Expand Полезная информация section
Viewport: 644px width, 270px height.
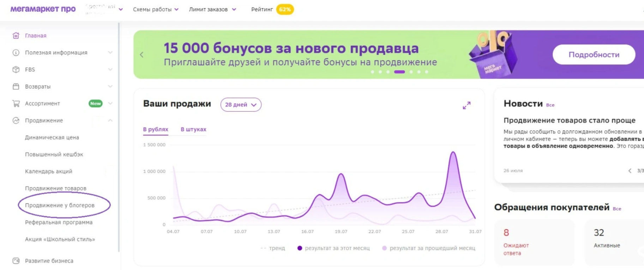coord(110,53)
